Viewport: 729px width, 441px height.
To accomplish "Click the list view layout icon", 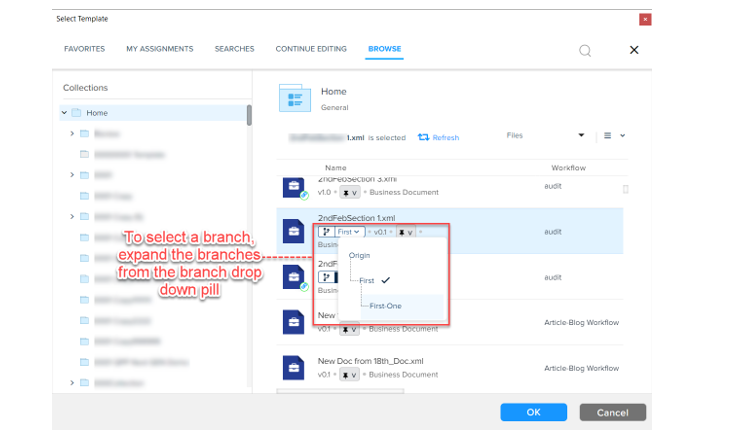I will click(x=607, y=136).
